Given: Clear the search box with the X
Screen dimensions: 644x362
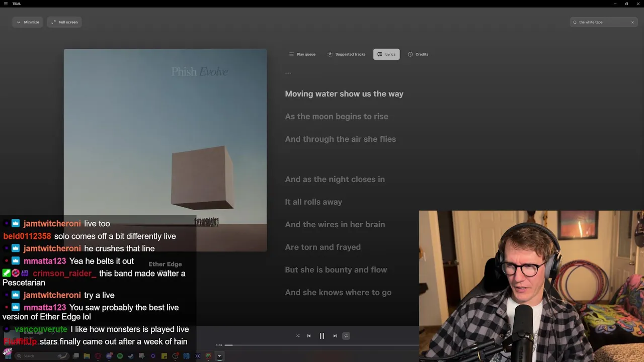Looking at the screenshot, I should point(632,22).
